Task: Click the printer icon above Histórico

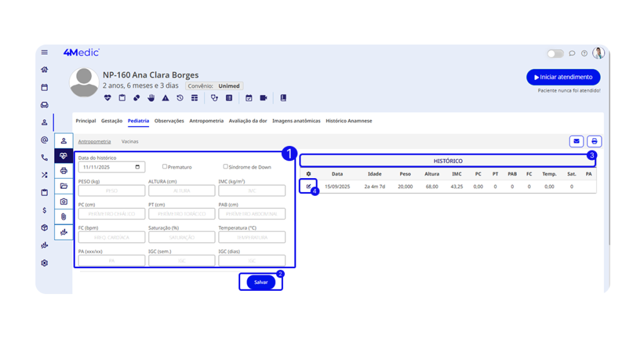Action: click(594, 141)
